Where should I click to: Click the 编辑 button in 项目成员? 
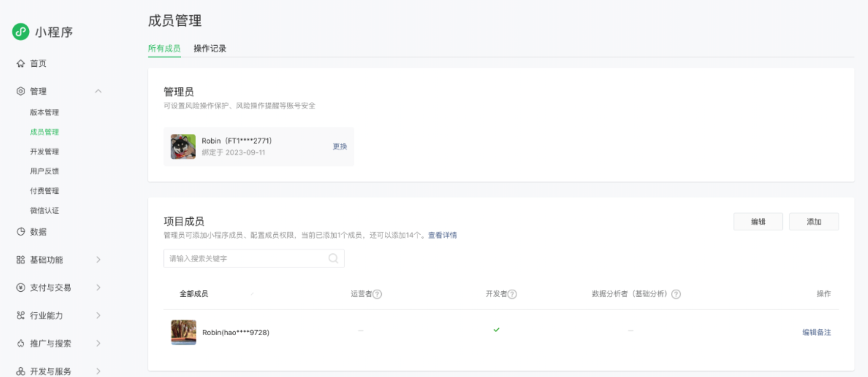point(758,222)
